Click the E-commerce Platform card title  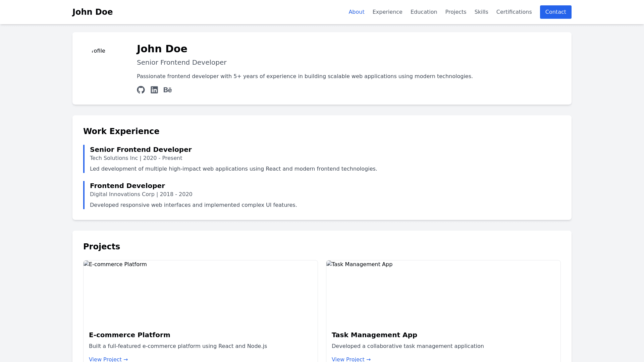pos(129,335)
